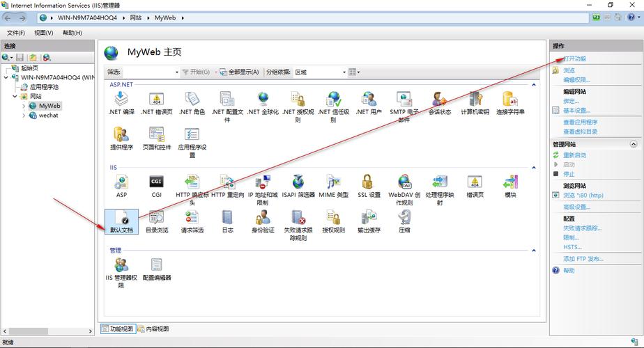This screenshot has height=348, width=644.
Task: Click the 全部显示(A) toolbar button
Action: pos(239,72)
